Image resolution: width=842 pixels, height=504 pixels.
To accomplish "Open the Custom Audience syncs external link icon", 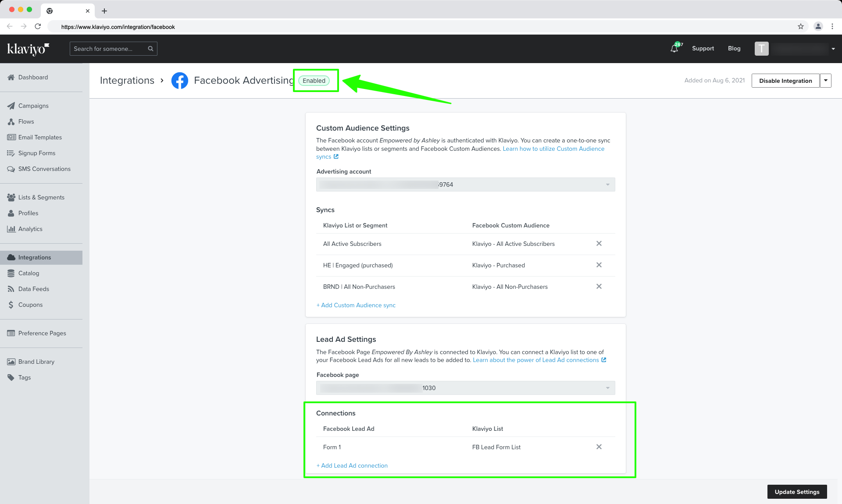I will [336, 156].
